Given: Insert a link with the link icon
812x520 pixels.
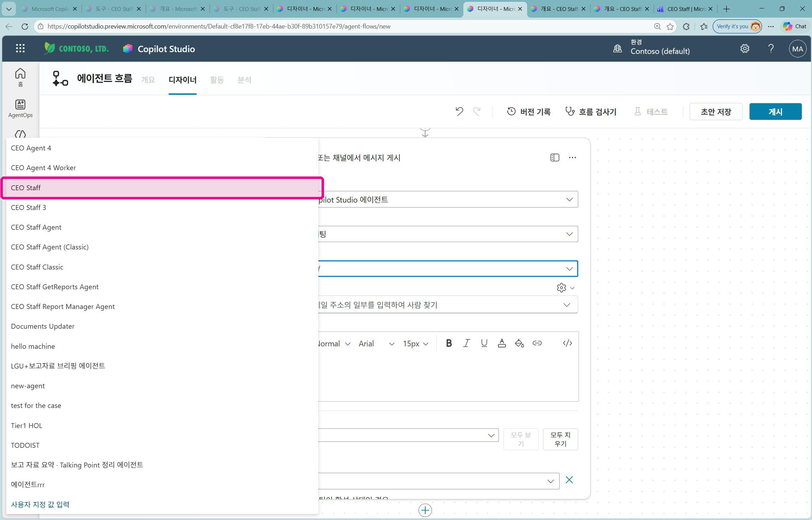Looking at the screenshot, I should [x=537, y=343].
